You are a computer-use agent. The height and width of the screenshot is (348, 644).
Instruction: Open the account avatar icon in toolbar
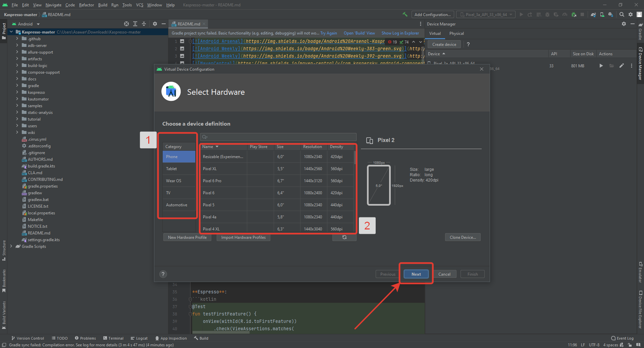click(x=639, y=14)
